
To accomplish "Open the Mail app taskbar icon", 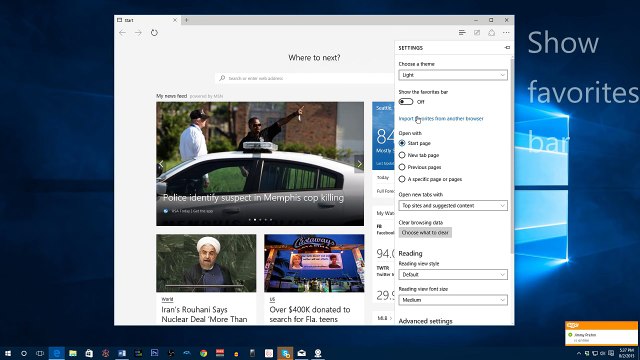I will coord(301,353).
